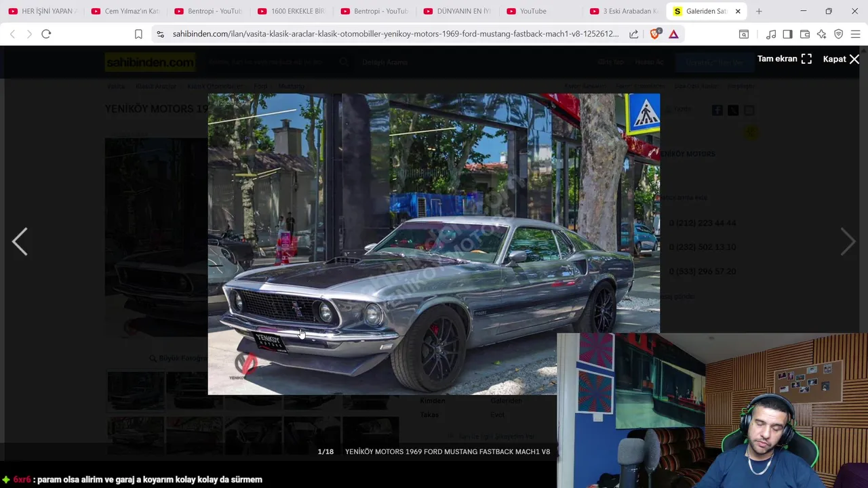Open the tab search icon in toolbar

pyautogui.click(x=744, y=34)
